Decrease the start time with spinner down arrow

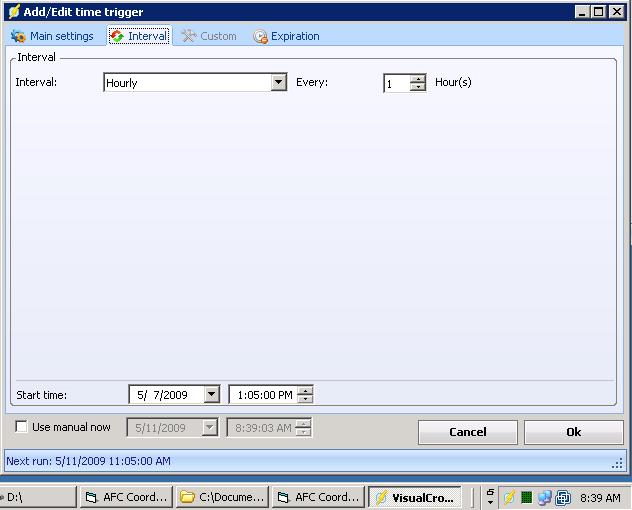[x=305, y=398]
